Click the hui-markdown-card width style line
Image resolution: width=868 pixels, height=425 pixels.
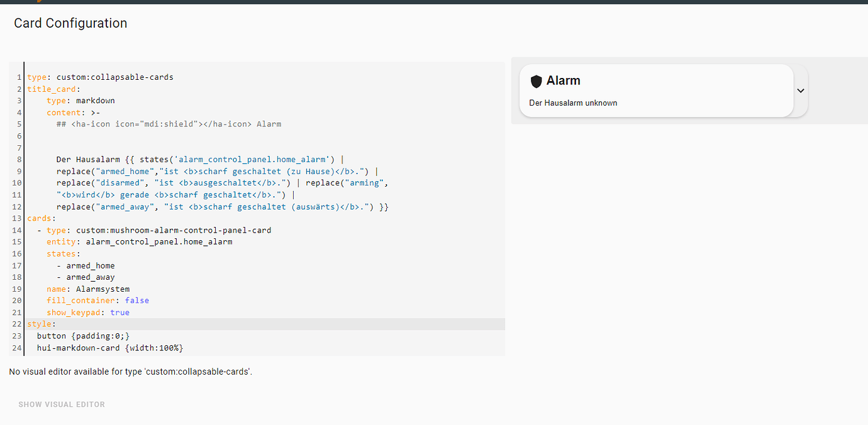point(110,347)
